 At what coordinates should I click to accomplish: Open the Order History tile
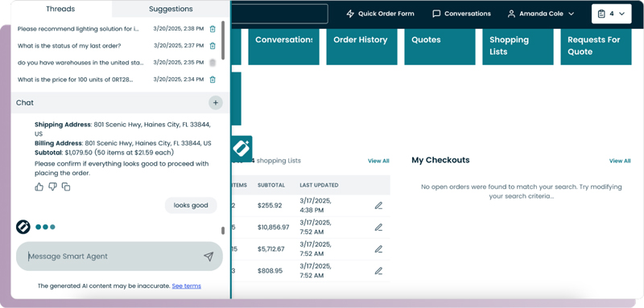(361, 47)
